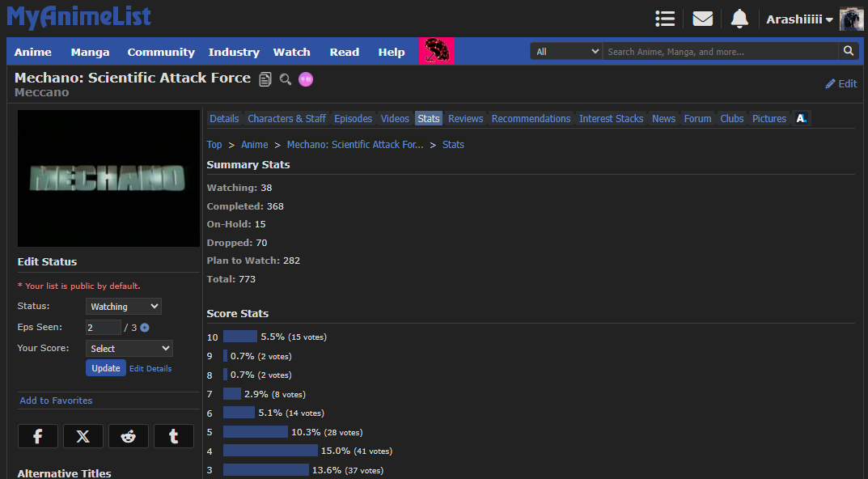The width and height of the screenshot is (868, 479).
Task: Click the score 5 bar (28 votes)
Action: pos(255,432)
